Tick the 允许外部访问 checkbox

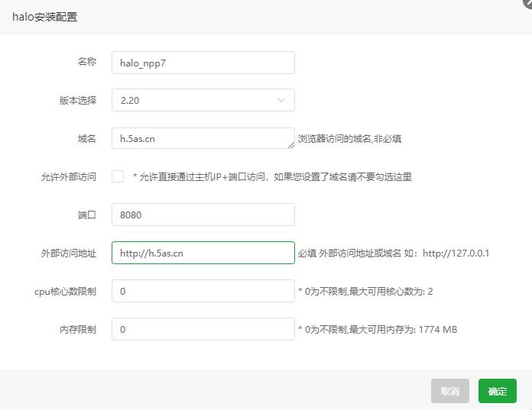[x=118, y=176]
